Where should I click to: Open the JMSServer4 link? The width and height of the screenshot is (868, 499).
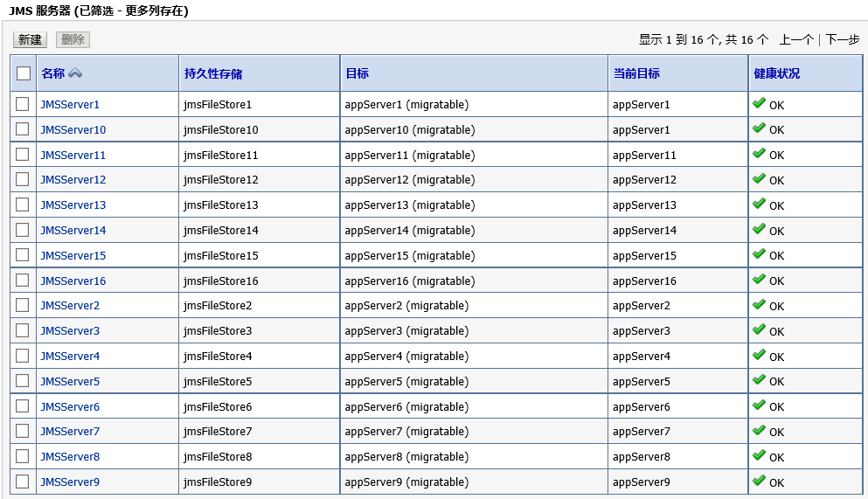click(x=70, y=357)
